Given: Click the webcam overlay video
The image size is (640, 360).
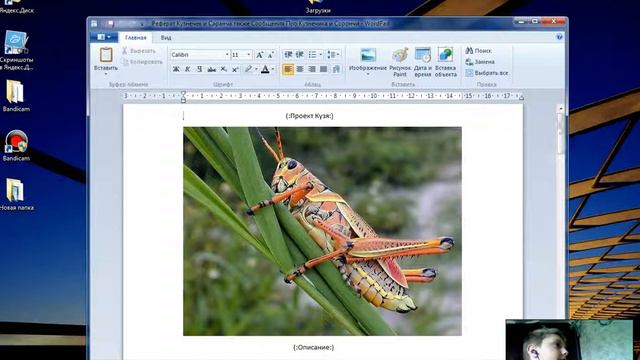Looking at the screenshot, I should (569, 340).
